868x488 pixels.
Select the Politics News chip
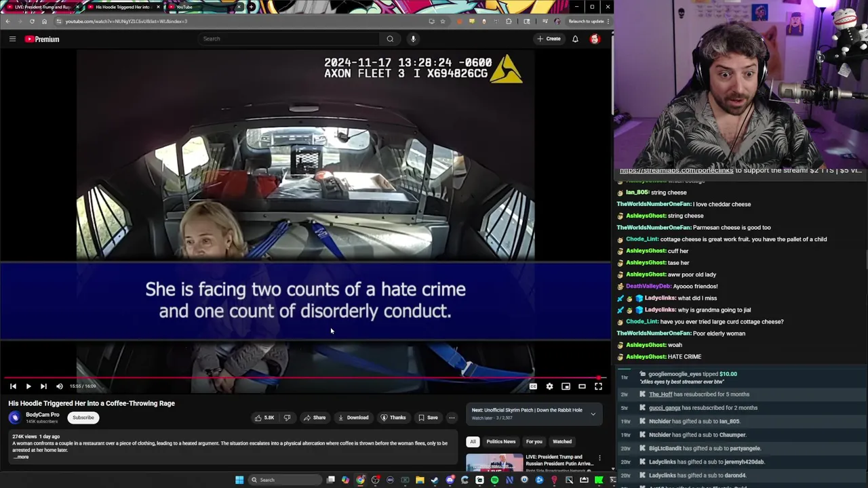pos(500,442)
